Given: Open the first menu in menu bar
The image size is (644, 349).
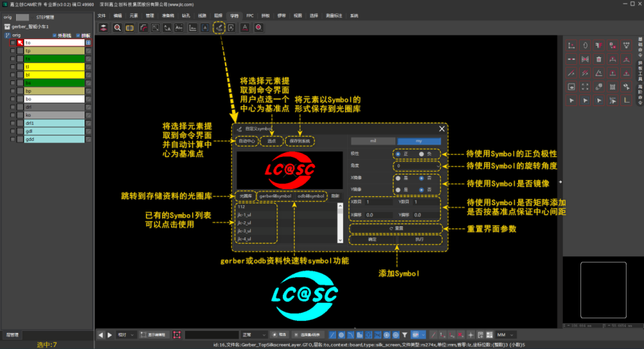Looking at the screenshot, I should click(101, 15).
